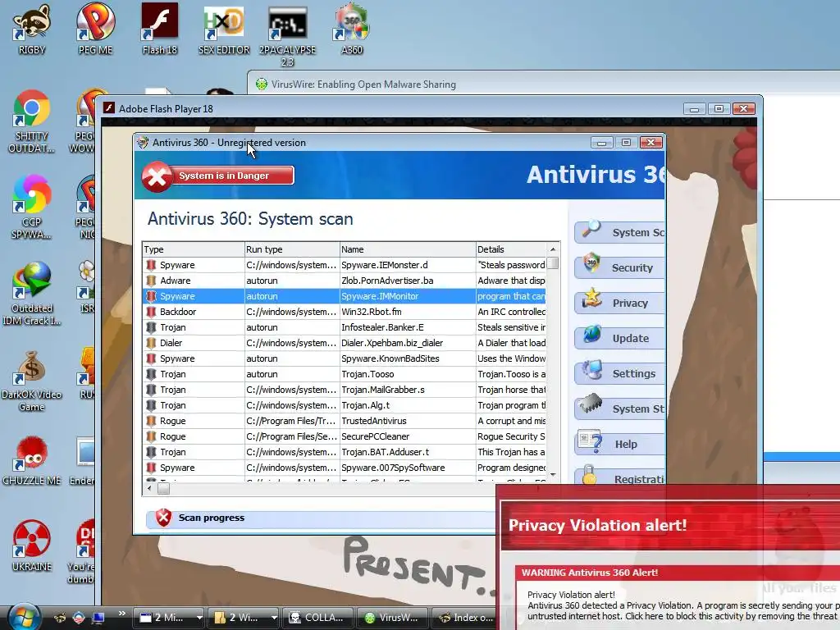Screen dimensions: 840x630
Task: Switch to the COLLA... taskbar window
Action: point(318,618)
